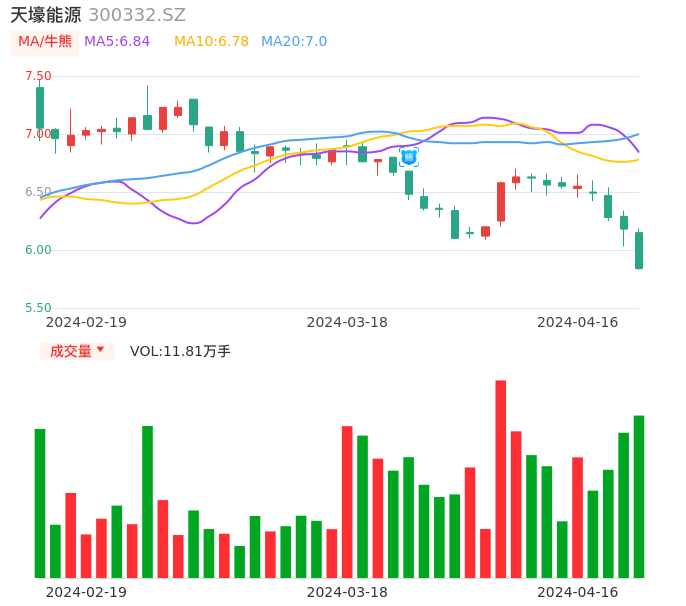Click the 2024-03-18 date under volume chart
The height and width of the screenshot is (606, 686).
(347, 592)
